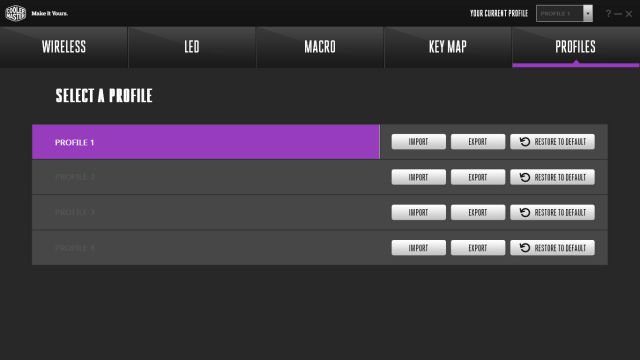This screenshot has height=360, width=640.
Task: Select the highlighted Profile 1 row
Action: [x=206, y=142]
